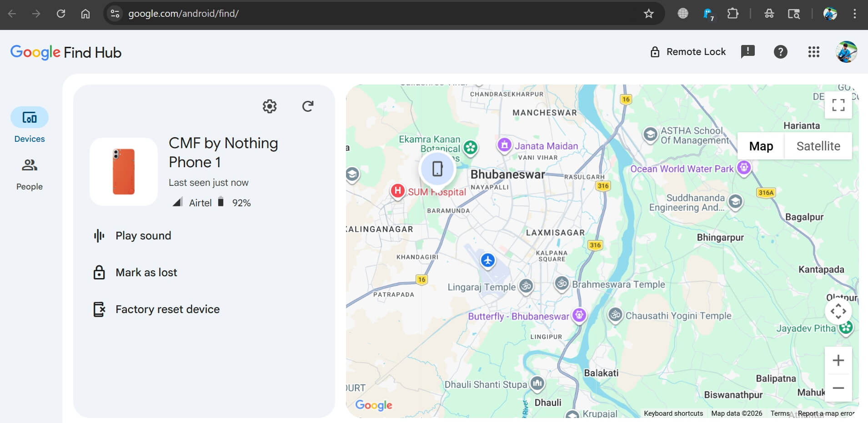Click the SUM Hospital map pin
This screenshot has height=423, width=868.
point(398,191)
